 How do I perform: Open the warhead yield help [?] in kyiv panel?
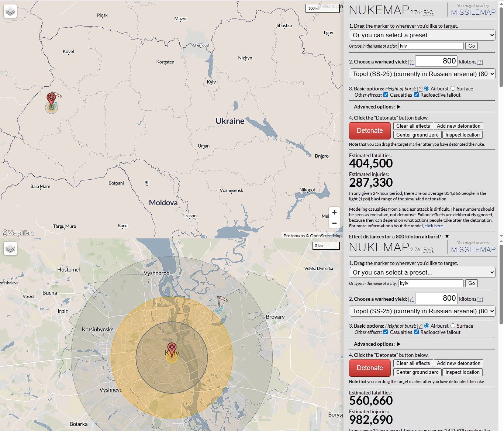411,299
